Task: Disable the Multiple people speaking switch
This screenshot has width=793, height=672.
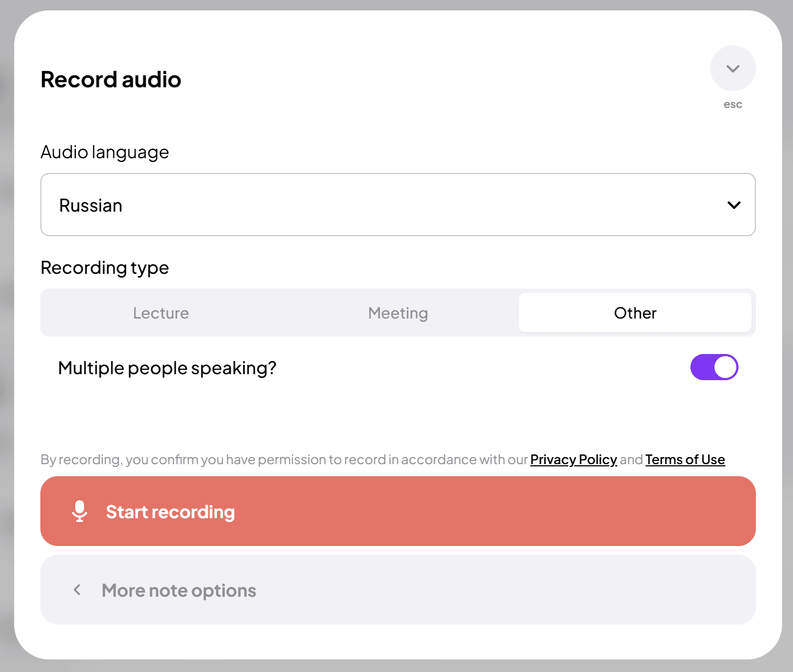Action: 713,367
